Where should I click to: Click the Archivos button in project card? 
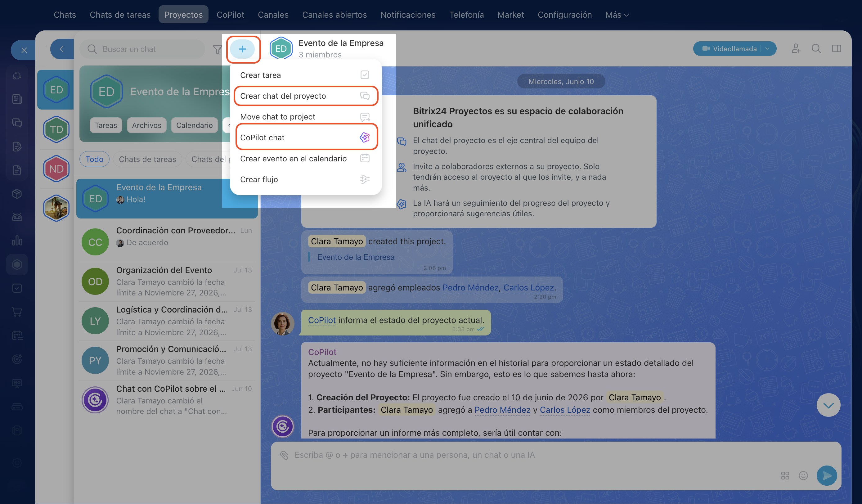coord(147,125)
